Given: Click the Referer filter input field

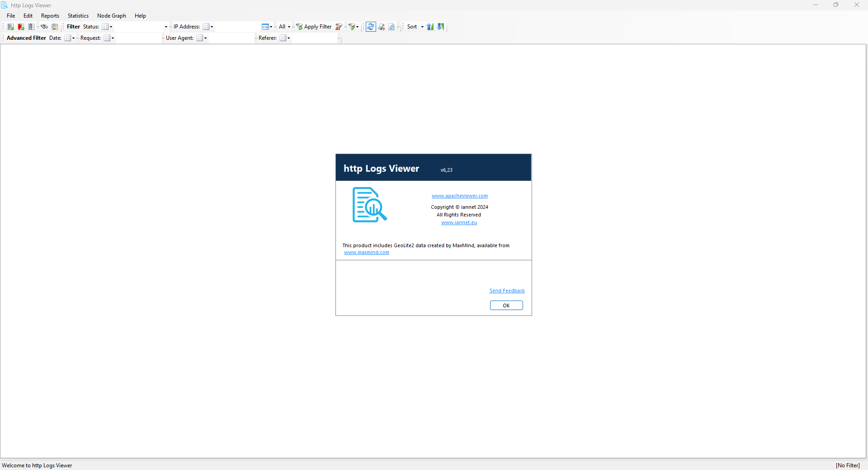Looking at the screenshot, I should 314,38.
